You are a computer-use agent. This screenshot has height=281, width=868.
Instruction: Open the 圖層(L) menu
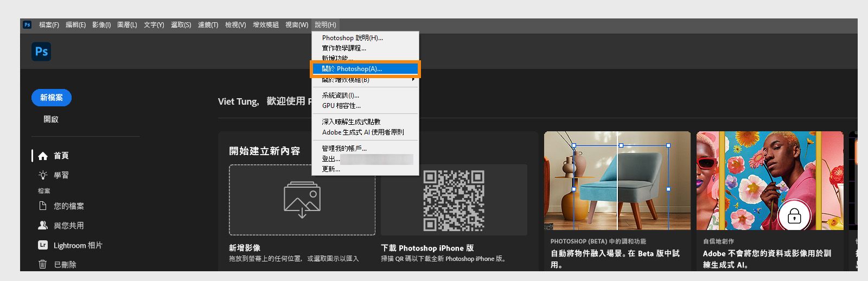point(127,25)
